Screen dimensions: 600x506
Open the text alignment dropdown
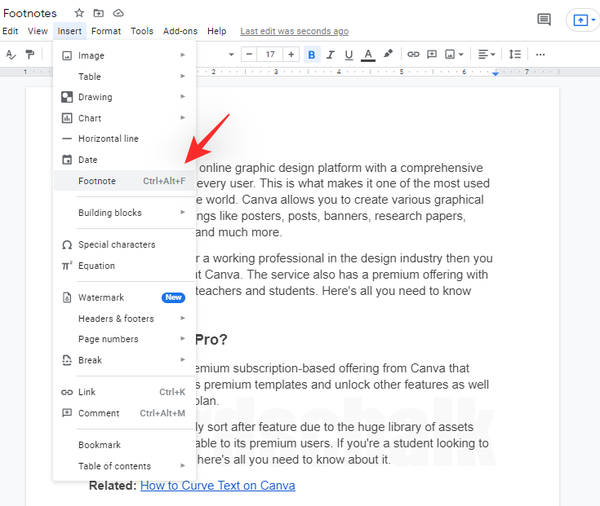[486, 54]
